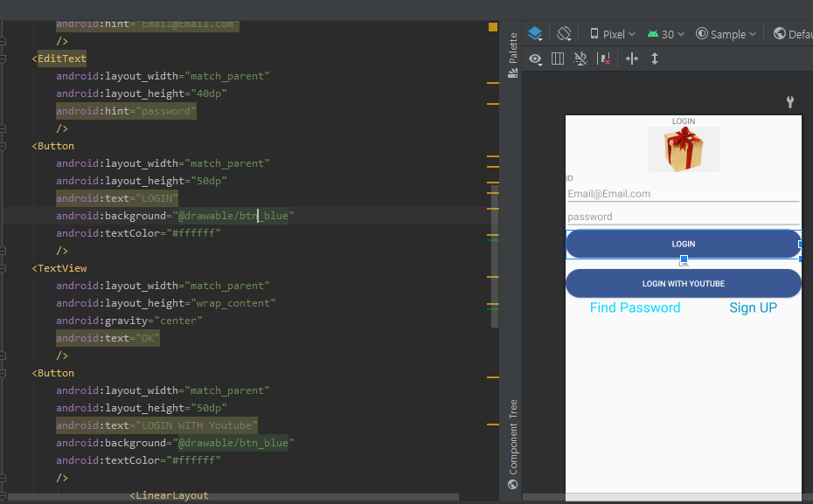Open the Component Tree side tab
This screenshot has height=504, width=813.
(513, 444)
